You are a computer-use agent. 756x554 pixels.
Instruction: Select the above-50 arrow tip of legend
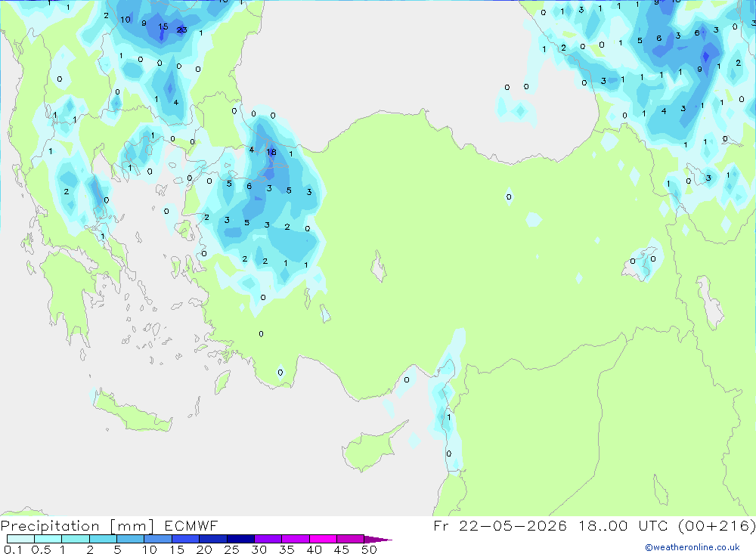tap(378, 539)
